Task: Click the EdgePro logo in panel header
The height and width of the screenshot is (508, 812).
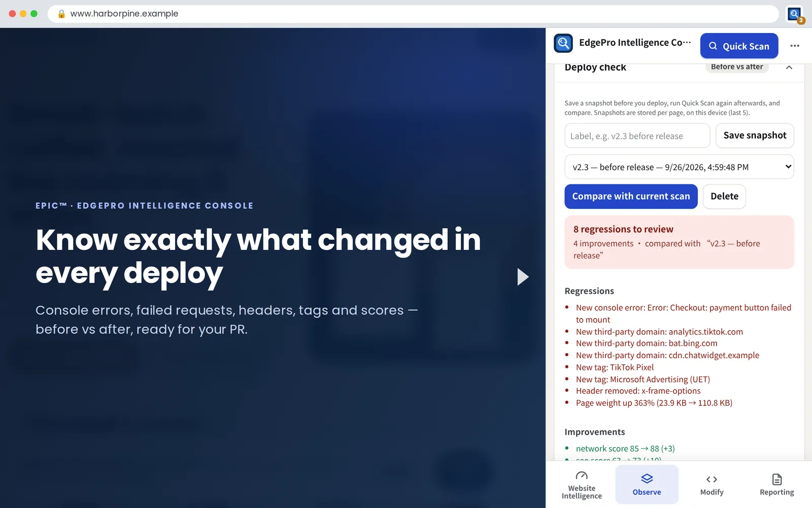Action: 563,43
